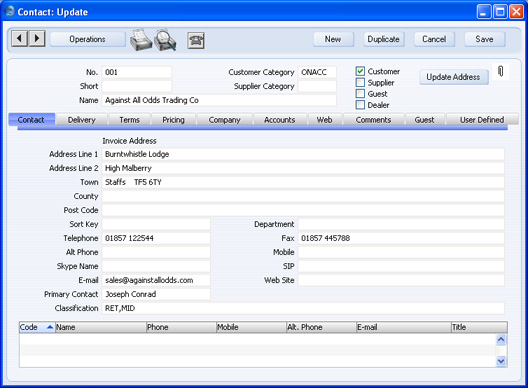Uncheck the Customer checkbox
528x388 pixels.
[360, 71]
